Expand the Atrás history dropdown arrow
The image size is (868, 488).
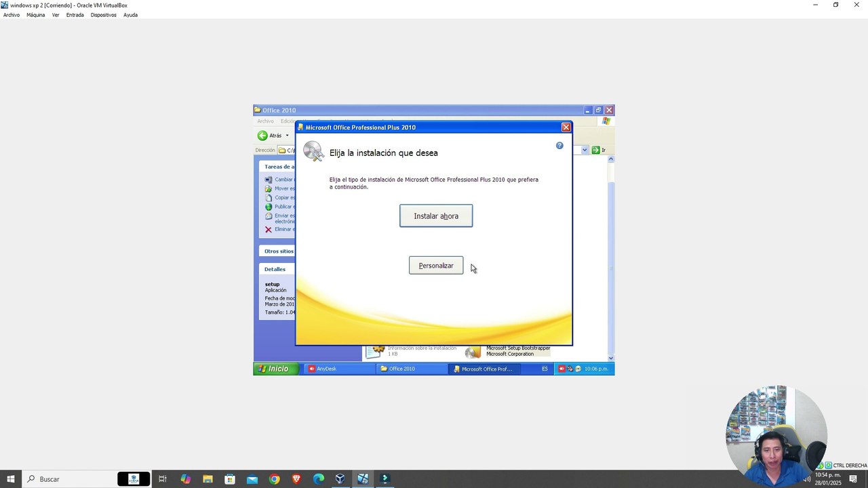pos(287,136)
